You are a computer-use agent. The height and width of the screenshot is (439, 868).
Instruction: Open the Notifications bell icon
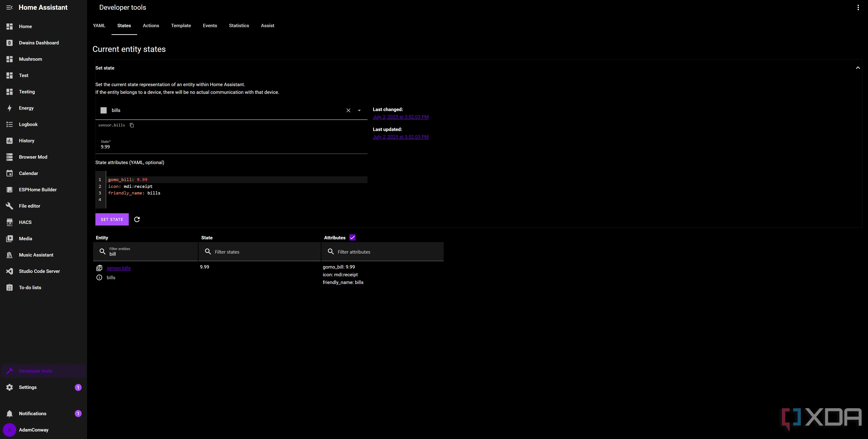tap(10, 414)
